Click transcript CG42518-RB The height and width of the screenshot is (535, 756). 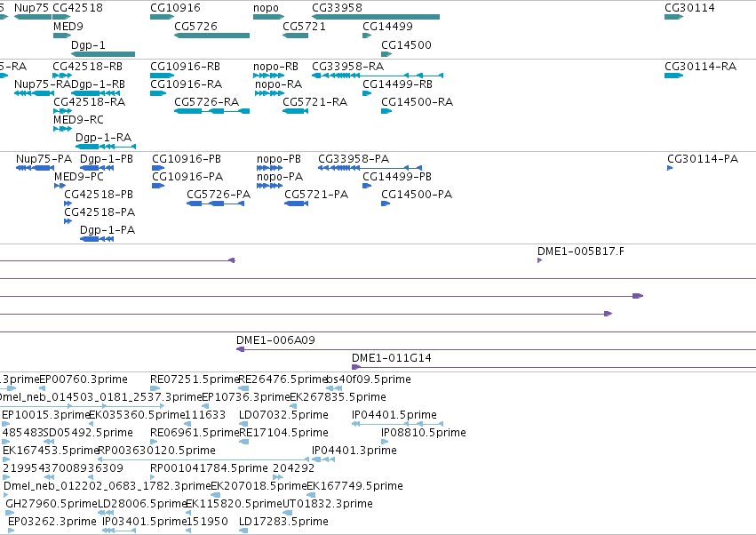pyautogui.click(x=87, y=66)
